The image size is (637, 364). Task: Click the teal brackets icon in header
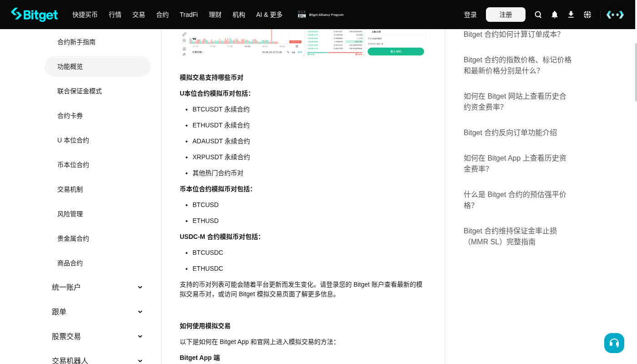point(615,15)
